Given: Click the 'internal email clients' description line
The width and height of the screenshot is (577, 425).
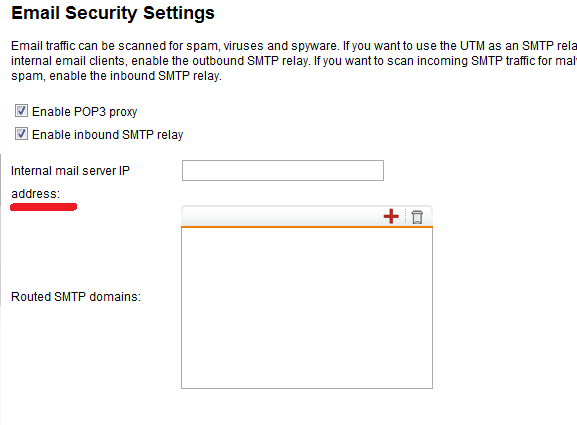Looking at the screenshot, I should point(294,61).
